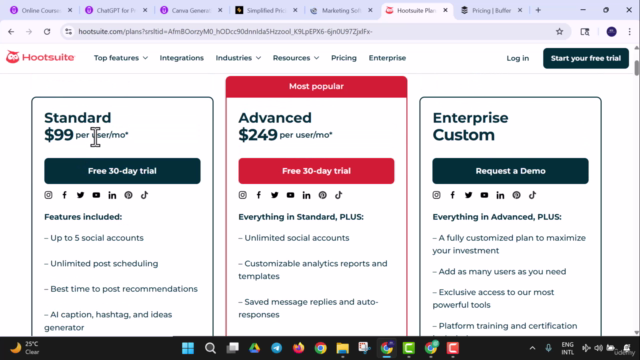This screenshot has height=360, width=640.
Task: Click 'Up to 5 social accounts' text
Action: (97, 238)
